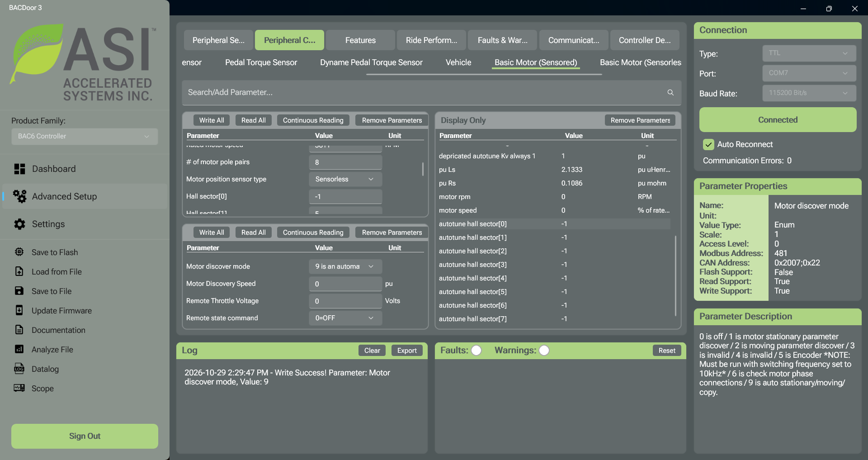Image resolution: width=868 pixels, height=460 pixels.
Task: Switch to Faults & Warnings tab
Action: (502, 40)
